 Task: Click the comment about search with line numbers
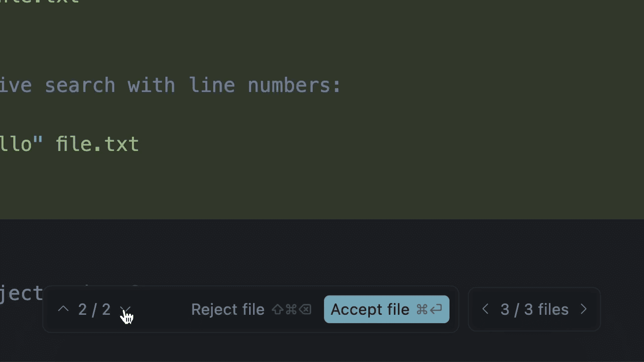pos(170,85)
